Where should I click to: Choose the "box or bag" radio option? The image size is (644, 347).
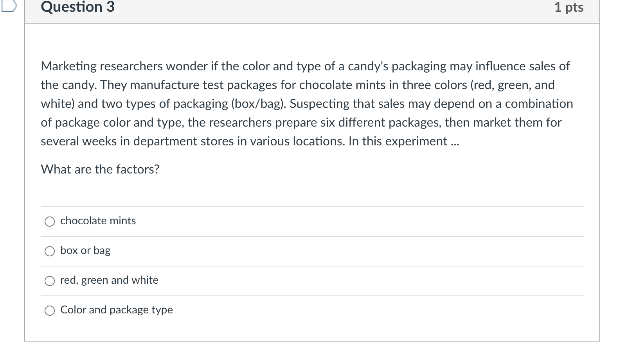coord(50,252)
